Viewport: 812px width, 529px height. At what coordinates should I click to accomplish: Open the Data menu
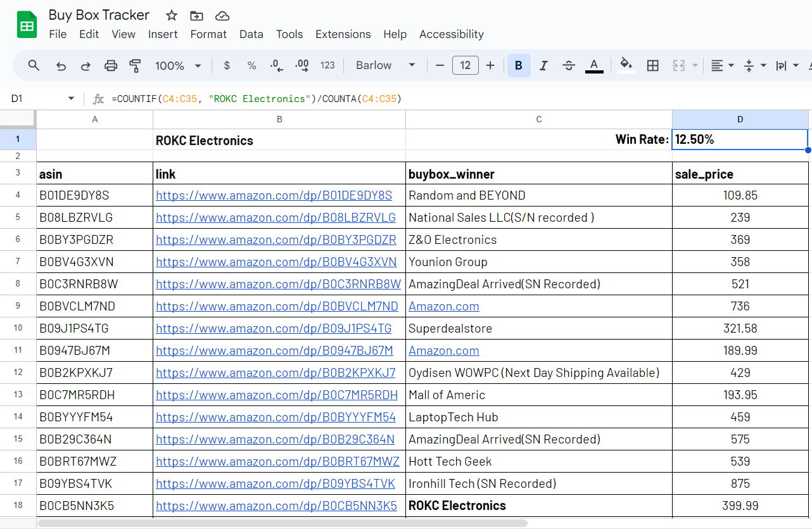point(251,34)
